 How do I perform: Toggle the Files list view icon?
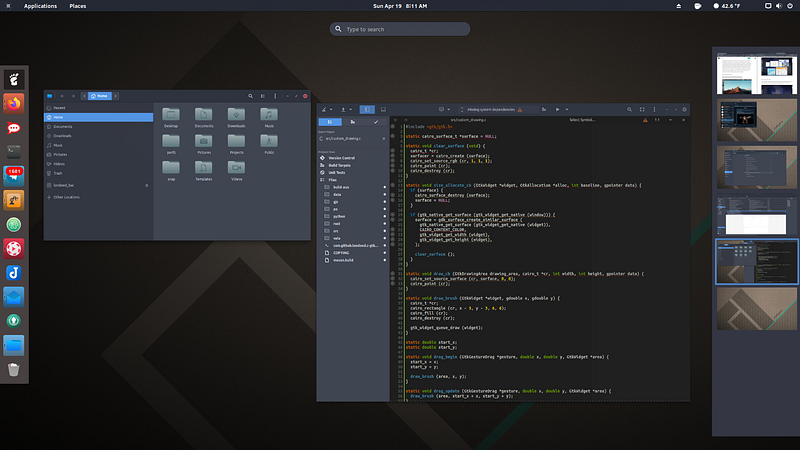point(265,96)
